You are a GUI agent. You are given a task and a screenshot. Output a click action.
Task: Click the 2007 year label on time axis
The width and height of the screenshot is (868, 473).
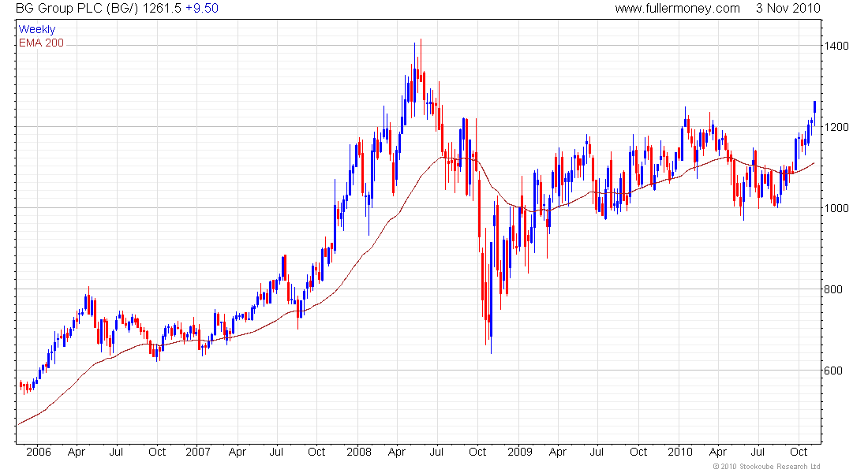click(197, 452)
